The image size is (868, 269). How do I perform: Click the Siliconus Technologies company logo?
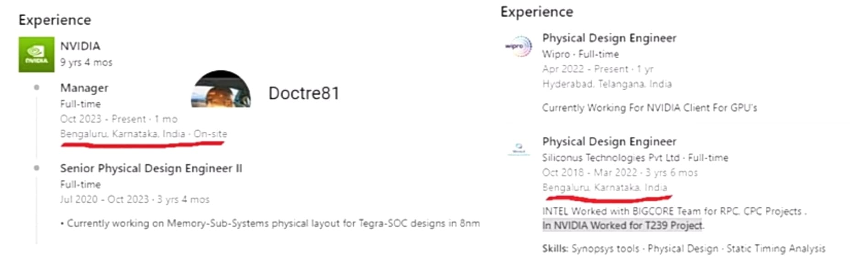(519, 149)
